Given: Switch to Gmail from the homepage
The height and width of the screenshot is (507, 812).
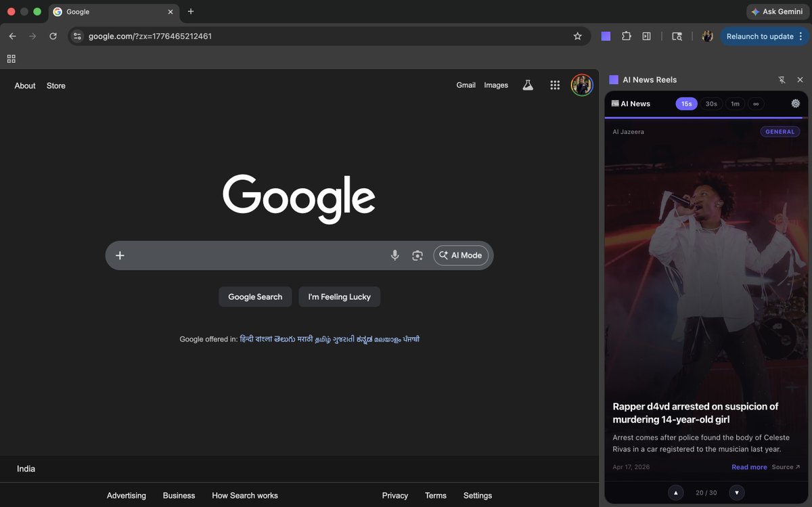Looking at the screenshot, I should (466, 85).
